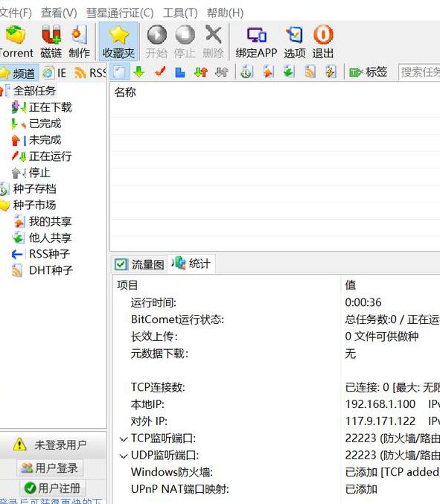Select the BitComet运行状态 row
This screenshot has height=504, width=440.
(177, 319)
